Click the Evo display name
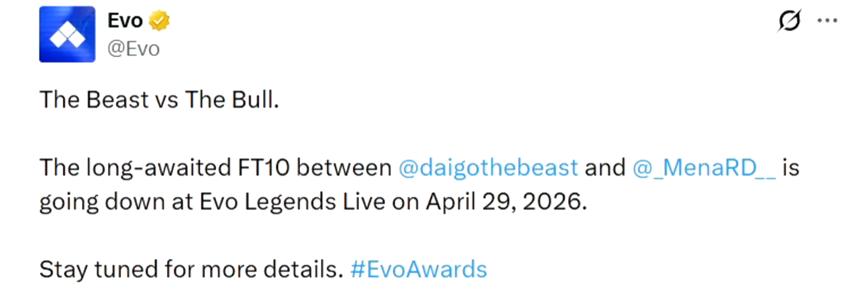Image resolution: width=868 pixels, height=297 pixels. point(124,22)
